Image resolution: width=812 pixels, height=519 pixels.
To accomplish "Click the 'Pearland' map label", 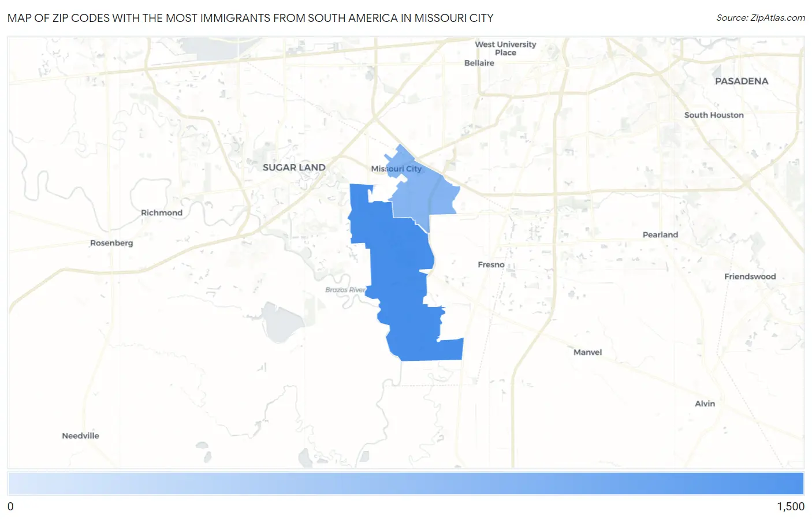I will click(660, 234).
